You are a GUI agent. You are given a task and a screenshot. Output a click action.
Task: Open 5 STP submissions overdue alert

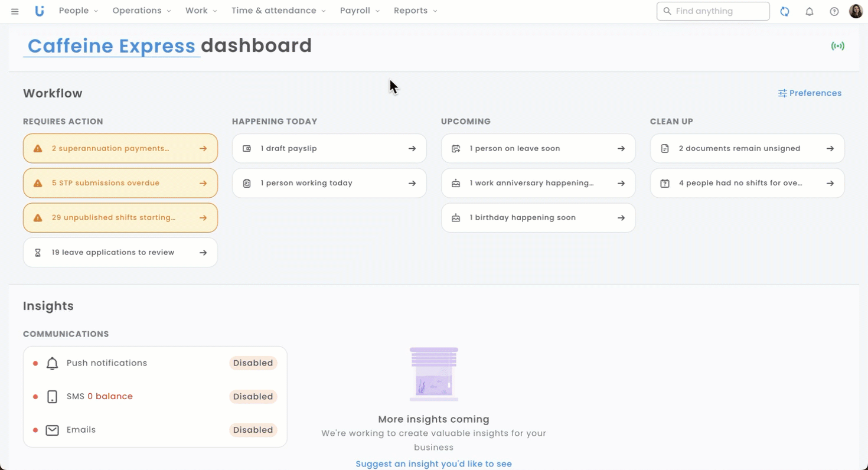[x=120, y=183]
